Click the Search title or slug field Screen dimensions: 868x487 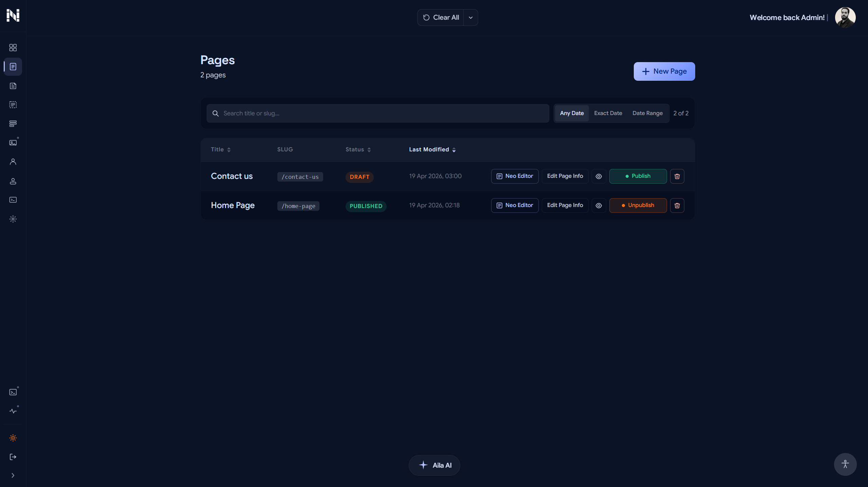[377, 113]
